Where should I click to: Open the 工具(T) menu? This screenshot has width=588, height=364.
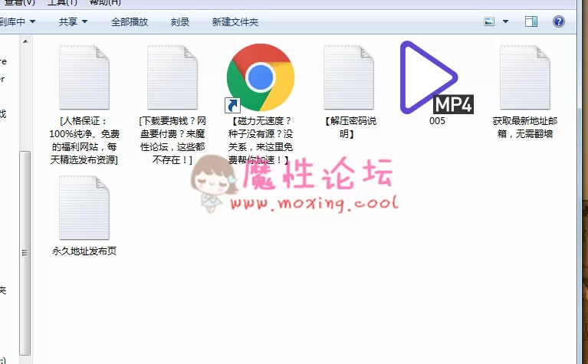click(x=62, y=2)
